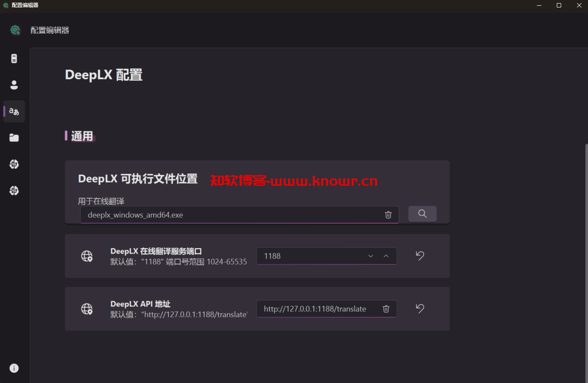Click the 用于在线翻译 description text
Image resolution: width=588 pixels, height=383 pixels.
click(x=101, y=201)
